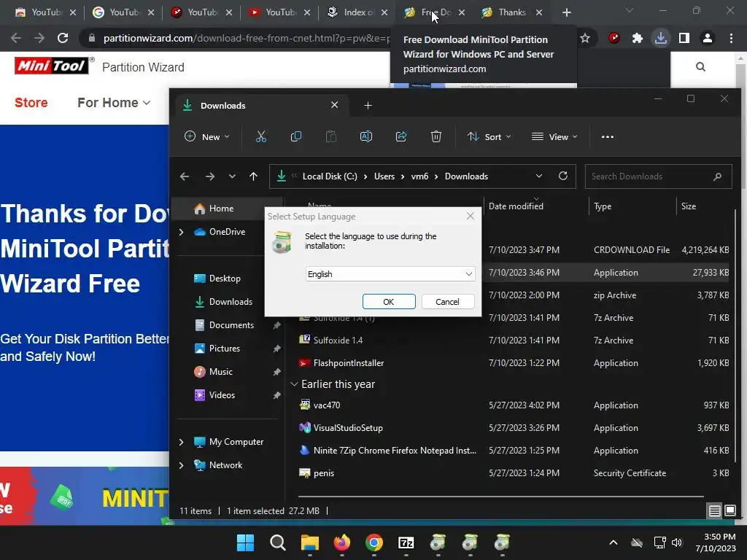
Task: Click OK in Select Setup Language dialog
Action: tap(389, 302)
